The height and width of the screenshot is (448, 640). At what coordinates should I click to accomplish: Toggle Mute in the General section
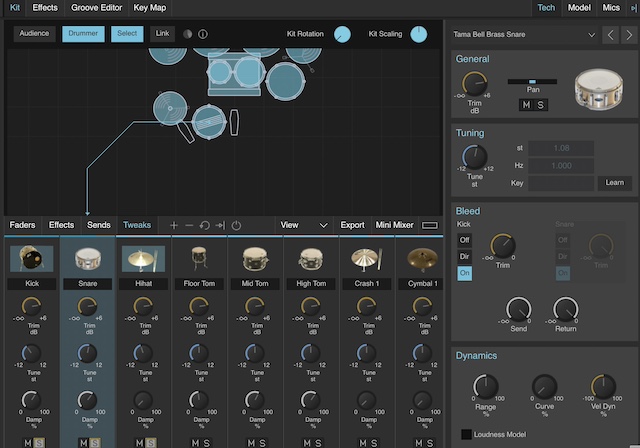tap(527, 105)
